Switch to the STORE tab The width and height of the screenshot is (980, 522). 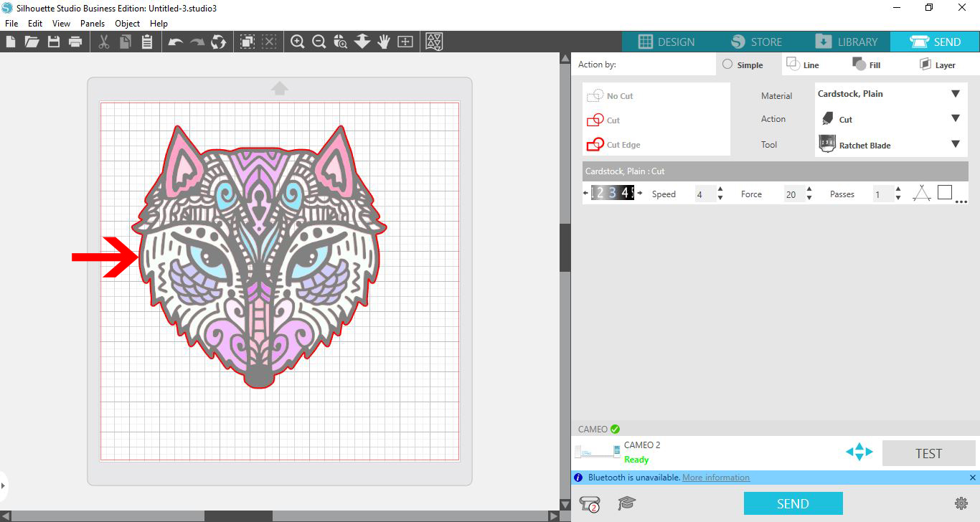[x=757, y=42]
